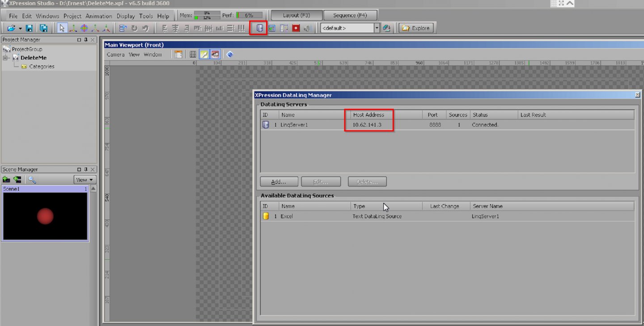Click the Save All icon
The image size is (644, 326).
43,28
